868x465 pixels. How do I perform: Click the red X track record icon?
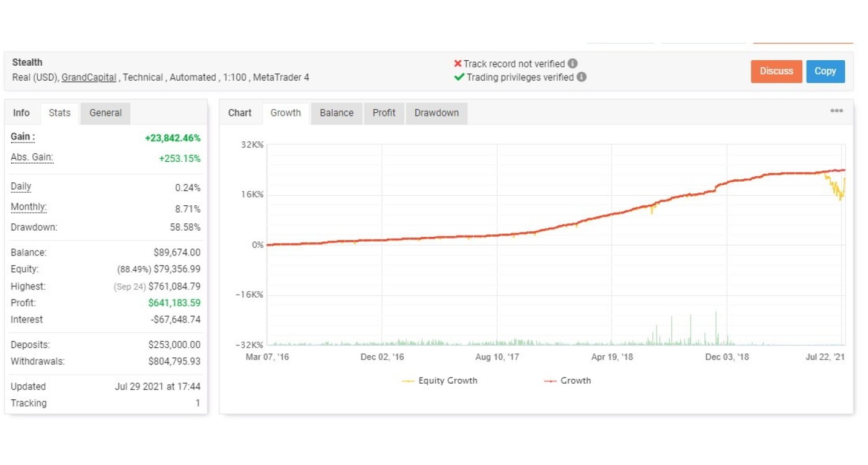(458, 64)
